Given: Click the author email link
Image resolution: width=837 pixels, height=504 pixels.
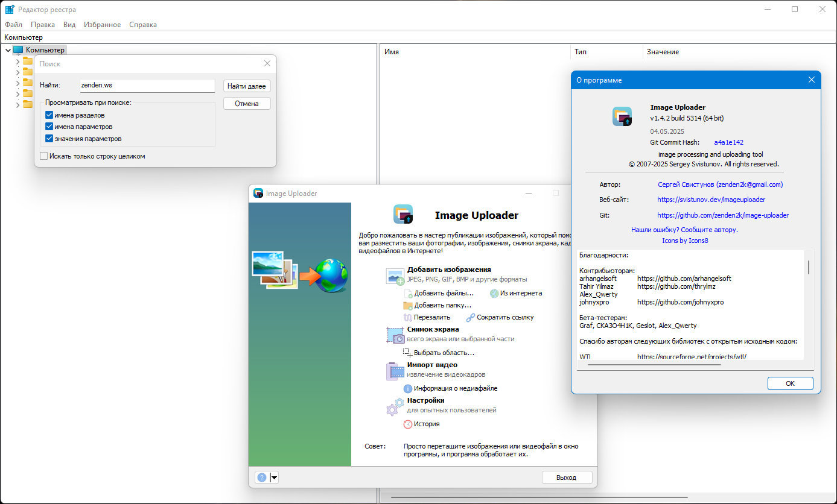Looking at the screenshot, I should pos(721,184).
